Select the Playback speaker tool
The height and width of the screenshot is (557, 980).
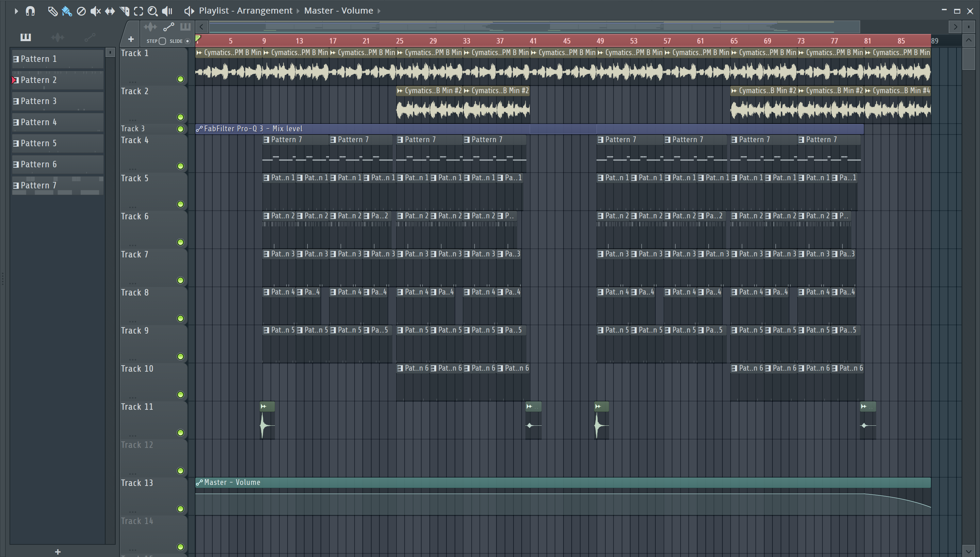pos(167,11)
